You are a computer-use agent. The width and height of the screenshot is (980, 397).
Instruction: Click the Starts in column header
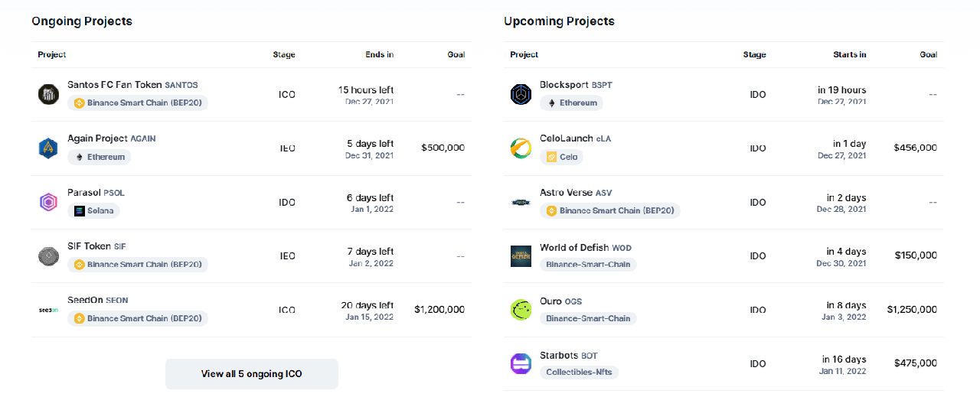click(x=850, y=54)
